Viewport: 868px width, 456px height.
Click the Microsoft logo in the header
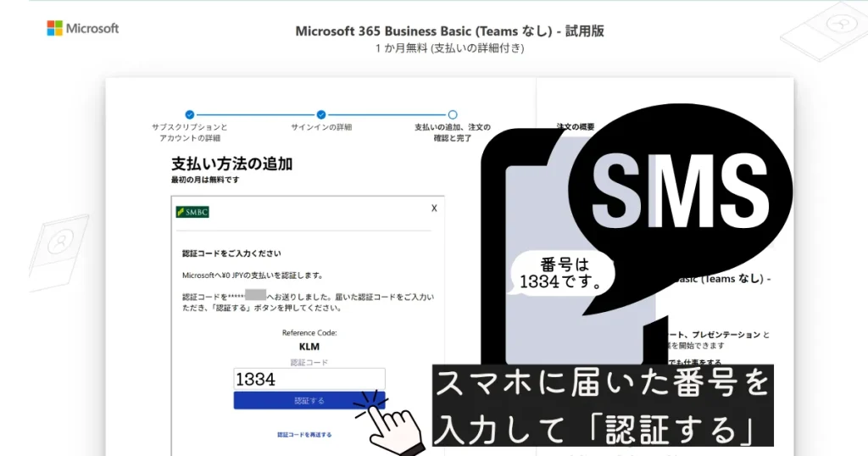(x=82, y=28)
